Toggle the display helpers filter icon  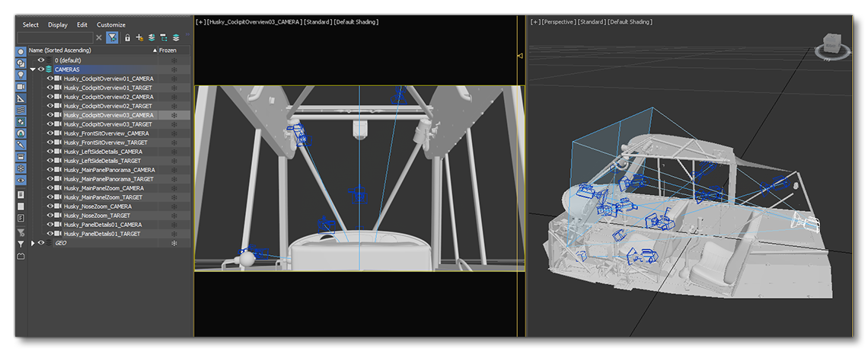[x=21, y=98]
